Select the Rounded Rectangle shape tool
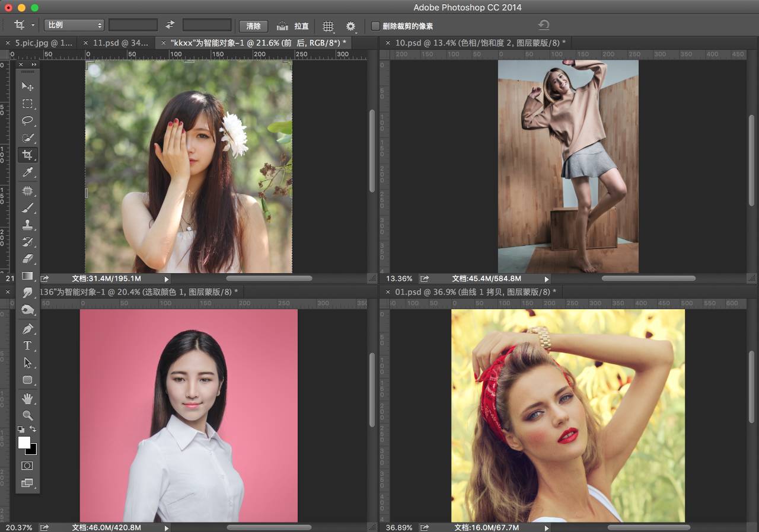The image size is (759, 532). [x=27, y=380]
